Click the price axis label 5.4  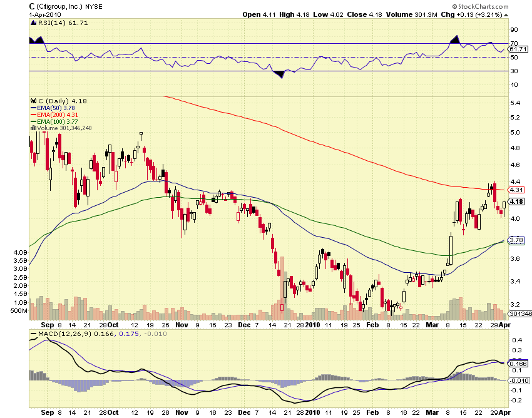(514, 103)
